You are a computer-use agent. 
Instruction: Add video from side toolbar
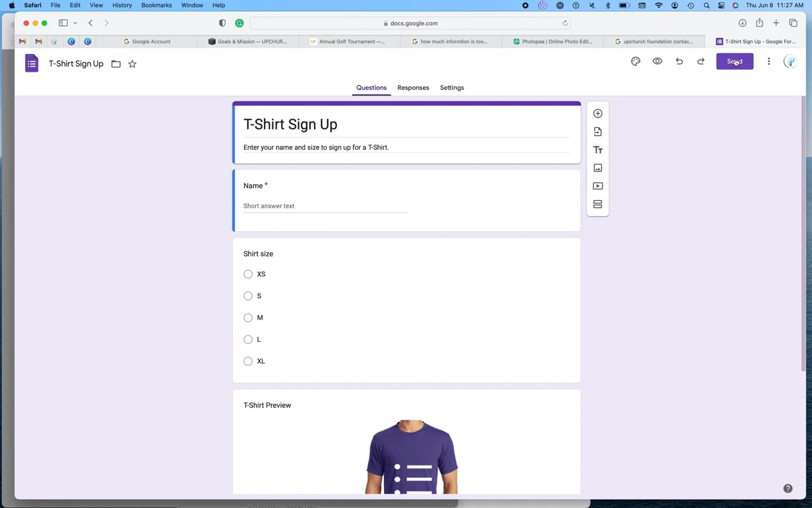pos(598,186)
